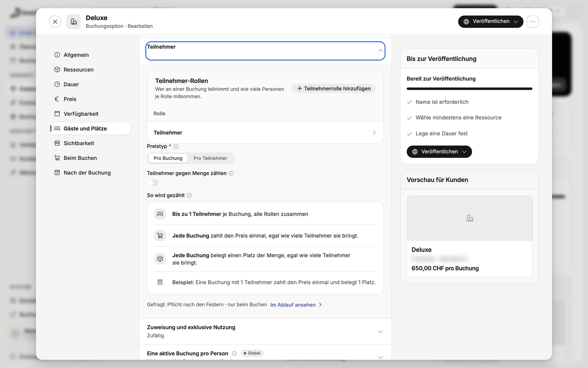588x368 pixels.
Task: Click Teilnehmerrolle hinzufügen button
Action: coord(334,89)
